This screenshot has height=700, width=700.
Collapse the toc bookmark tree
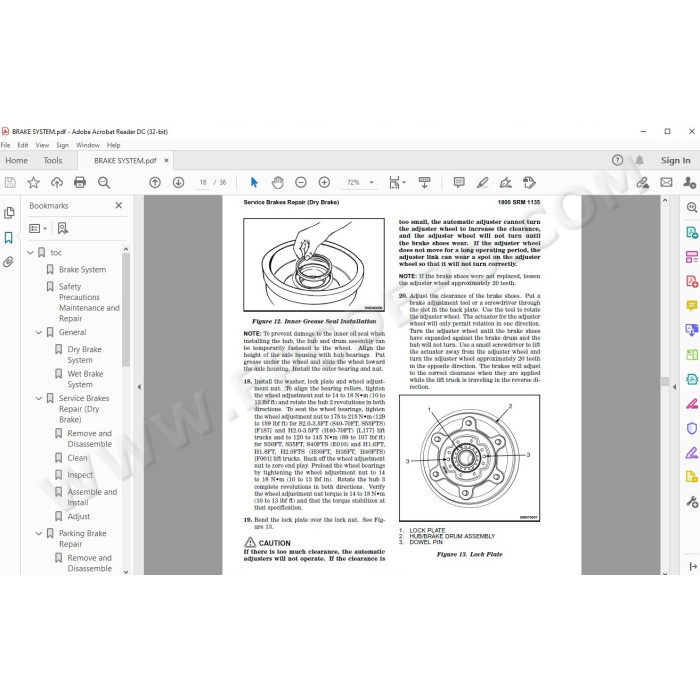pyautogui.click(x=30, y=253)
